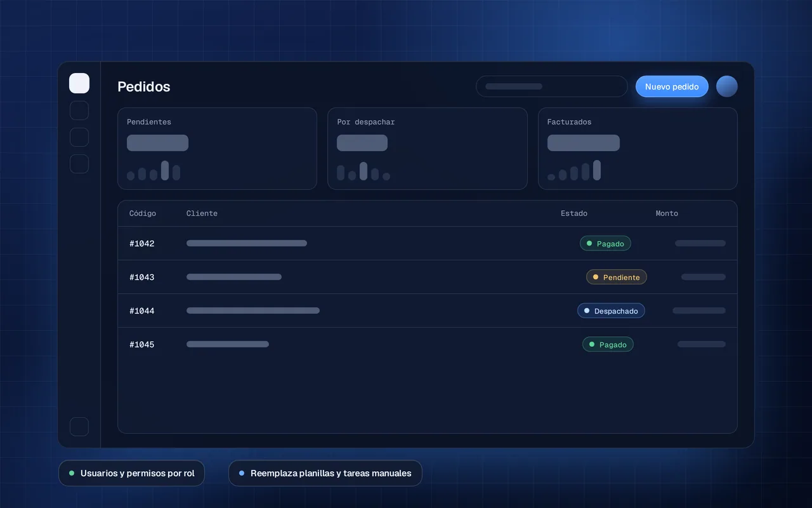Viewport: 812px width, 508px height.
Task: Click the Reemplaza planillas y tareas manuales pill
Action: [325, 473]
